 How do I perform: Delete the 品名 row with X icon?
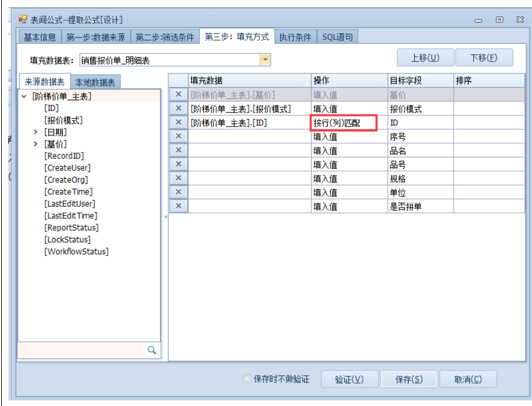(x=178, y=151)
